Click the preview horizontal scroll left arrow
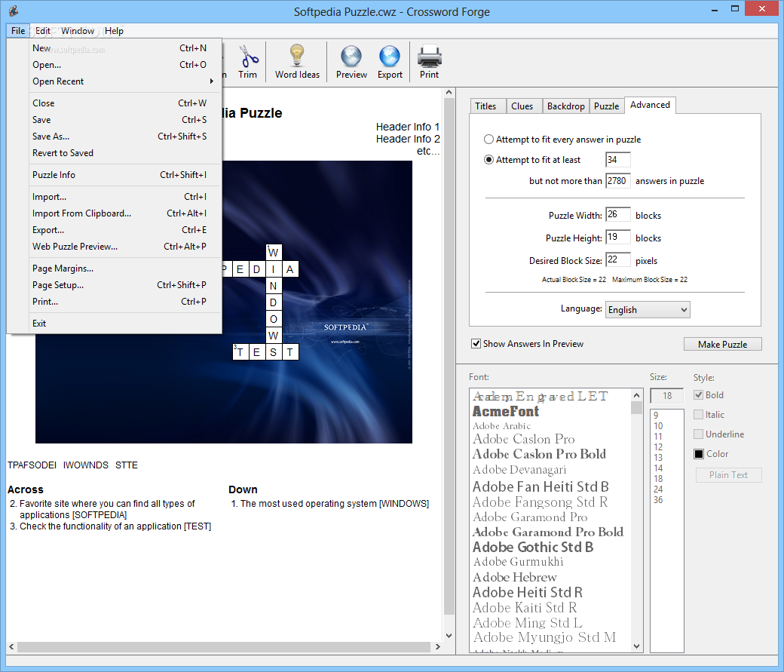 (x=11, y=646)
